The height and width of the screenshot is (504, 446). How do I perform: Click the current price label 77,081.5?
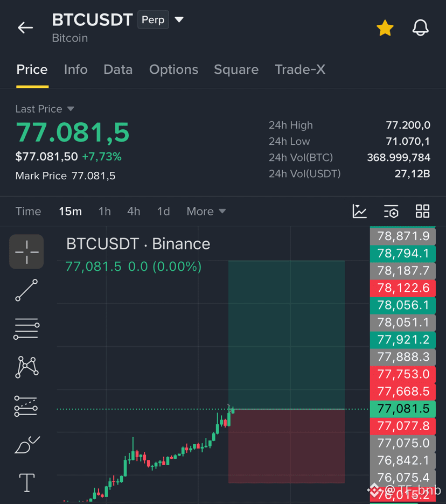[x=403, y=409]
